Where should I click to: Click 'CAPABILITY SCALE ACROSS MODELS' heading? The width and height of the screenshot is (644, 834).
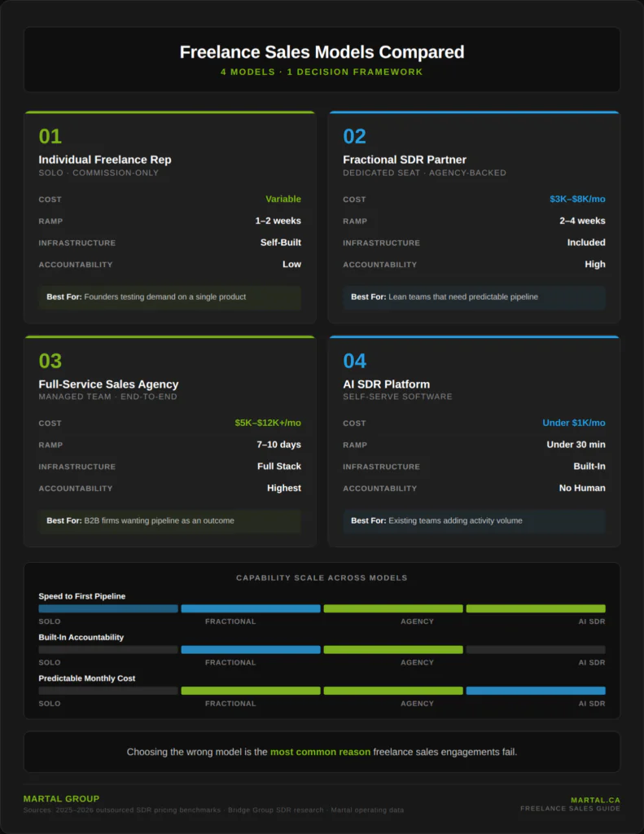tap(322, 577)
